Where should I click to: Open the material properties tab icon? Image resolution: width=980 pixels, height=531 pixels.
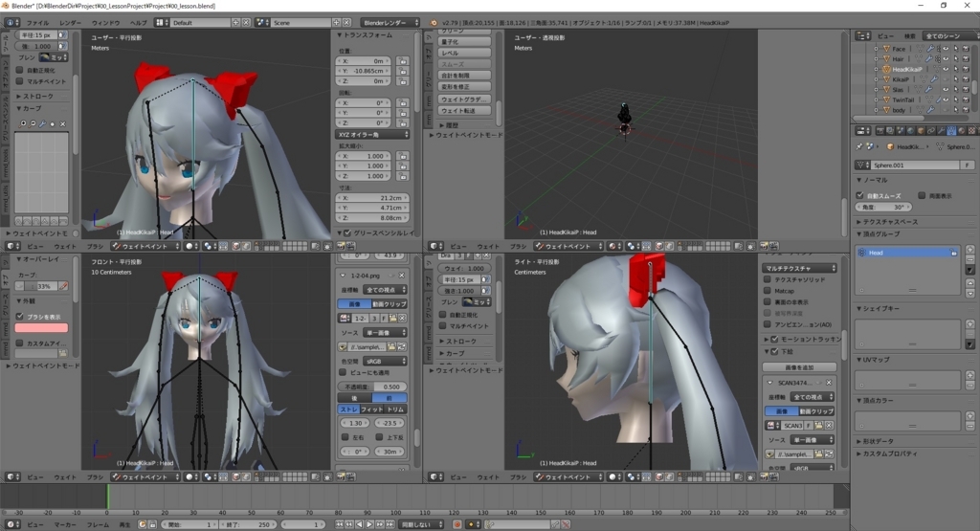962,131
